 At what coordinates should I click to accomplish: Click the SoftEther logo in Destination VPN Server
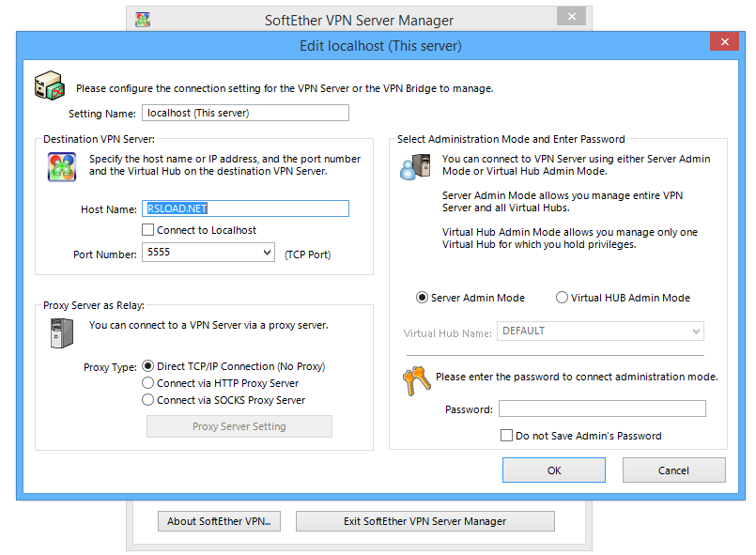[x=62, y=167]
